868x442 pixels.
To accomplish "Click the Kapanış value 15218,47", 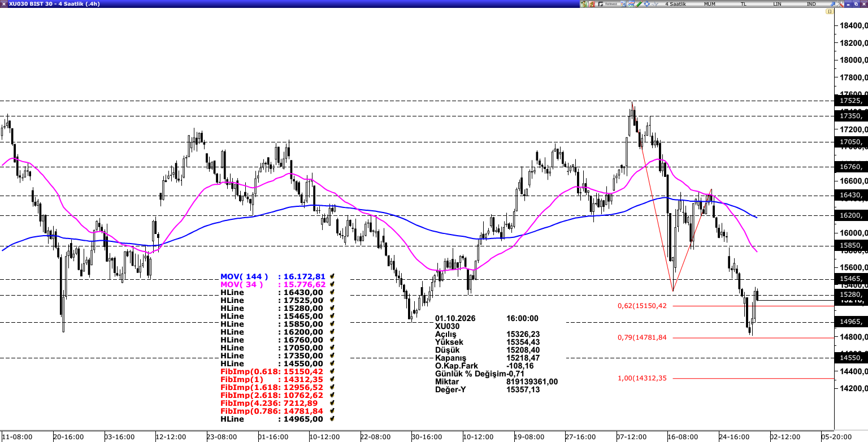I will pyautogui.click(x=523, y=358).
